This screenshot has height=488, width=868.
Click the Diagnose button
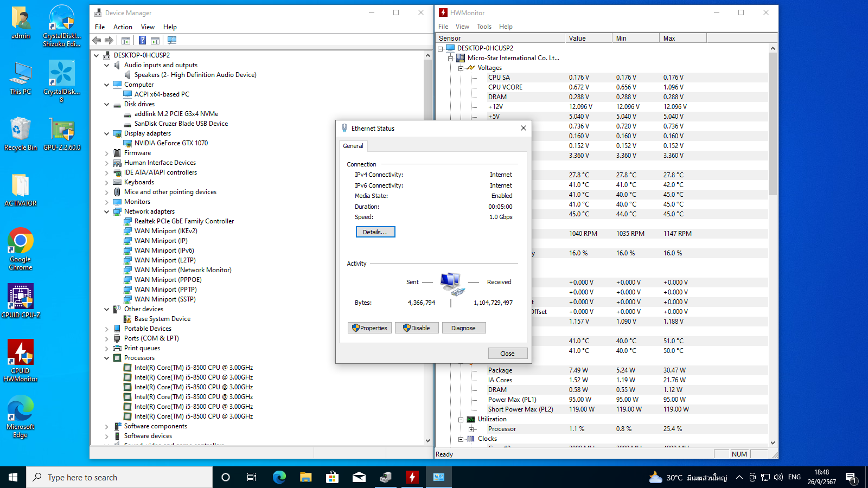pyautogui.click(x=464, y=328)
